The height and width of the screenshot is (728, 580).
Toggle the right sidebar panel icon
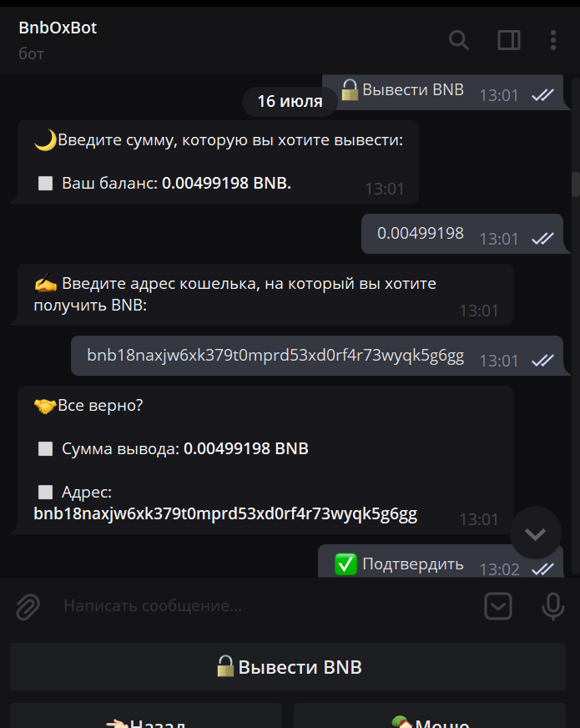[x=508, y=40]
